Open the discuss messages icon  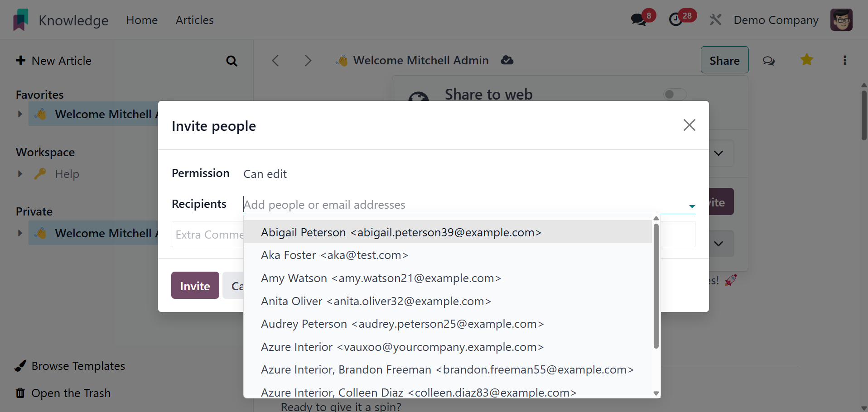click(639, 19)
